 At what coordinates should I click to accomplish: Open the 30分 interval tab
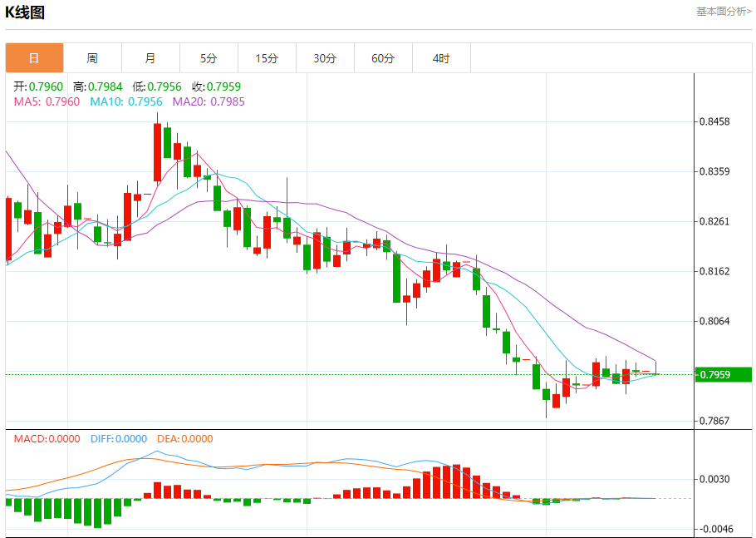(x=325, y=58)
